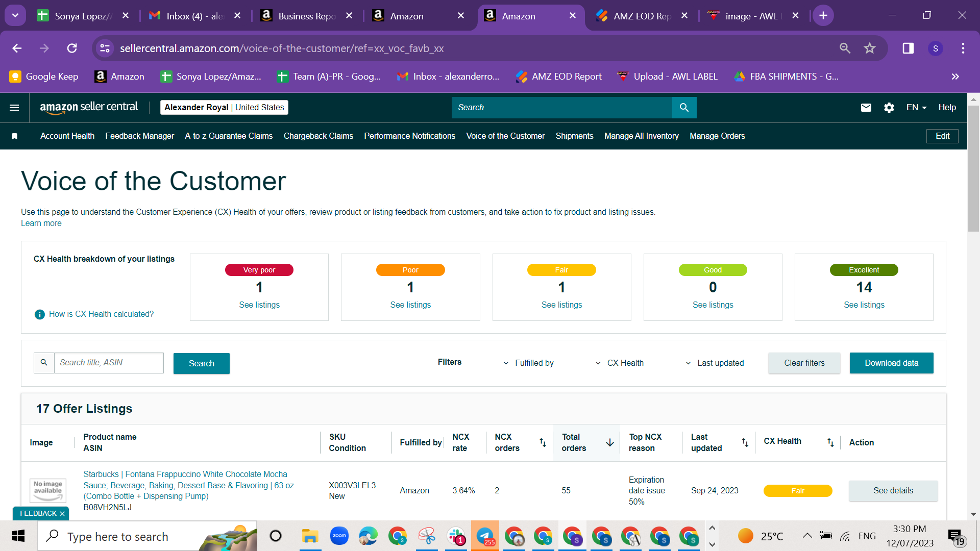Click Download data button
Screen dimensions: 980x551
tap(892, 363)
